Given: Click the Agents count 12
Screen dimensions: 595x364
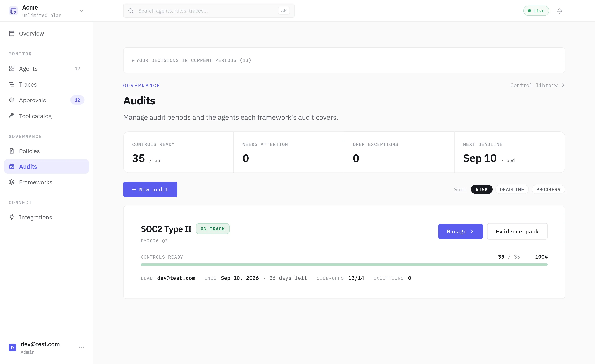Looking at the screenshot, I should pos(77,69).
